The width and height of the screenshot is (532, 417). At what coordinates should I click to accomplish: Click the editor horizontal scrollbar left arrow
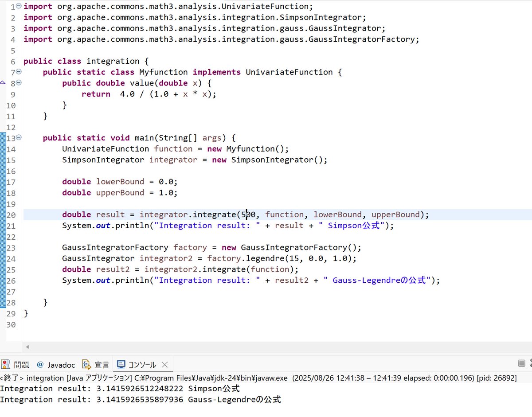click(x=27, y=347)
